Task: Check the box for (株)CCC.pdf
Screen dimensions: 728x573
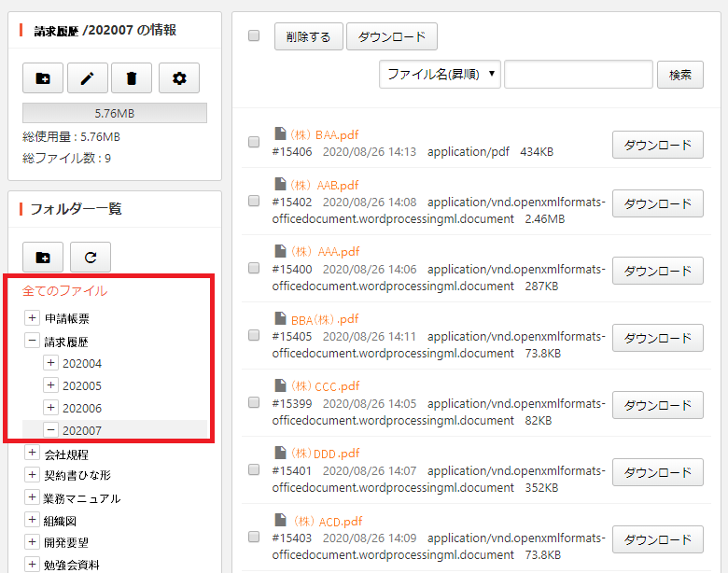Action: [254, 402]
